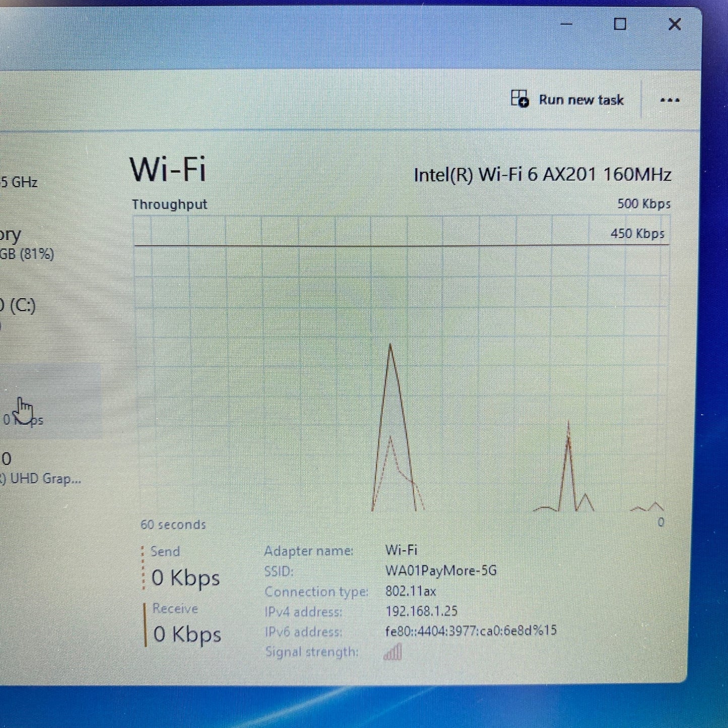
Task: Click the Receive 0 Kbps value
Action: point(187,634)
